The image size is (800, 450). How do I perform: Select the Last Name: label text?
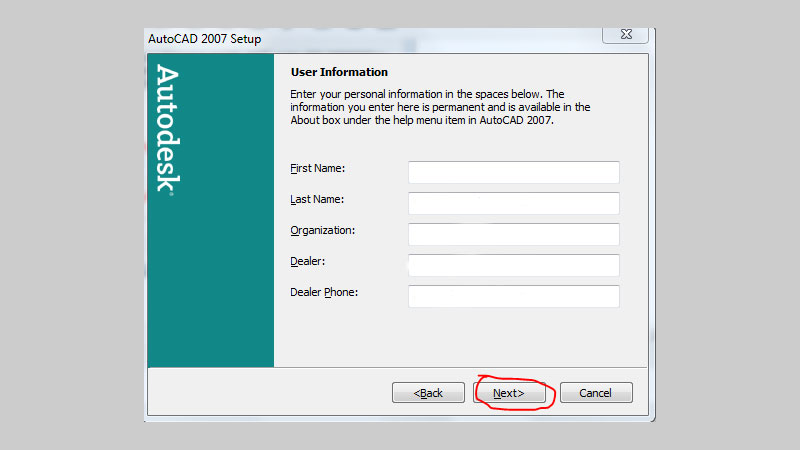point(317,199)
